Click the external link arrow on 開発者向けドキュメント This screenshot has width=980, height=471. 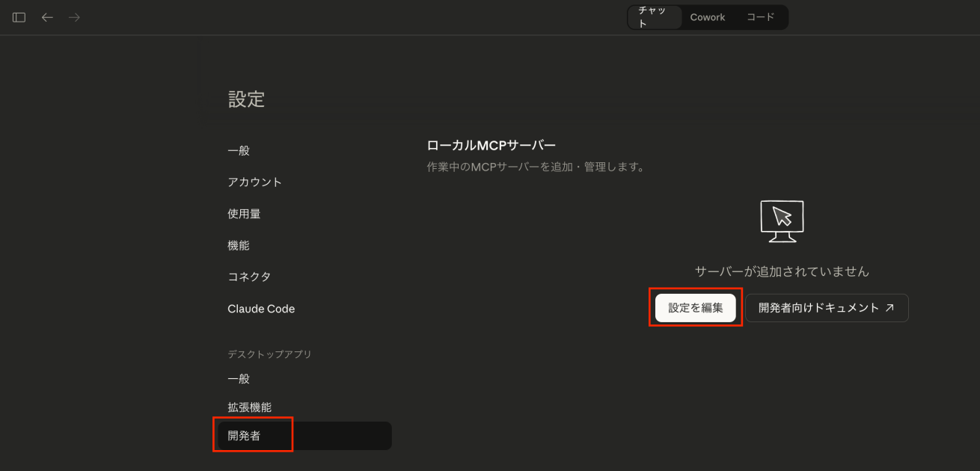(x=889, y=307)
